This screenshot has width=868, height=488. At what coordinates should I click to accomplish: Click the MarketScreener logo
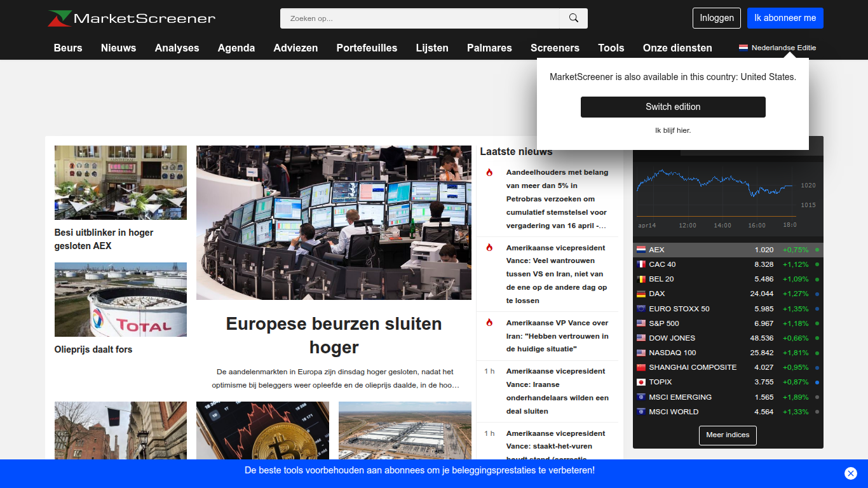[x=132, y=18]
